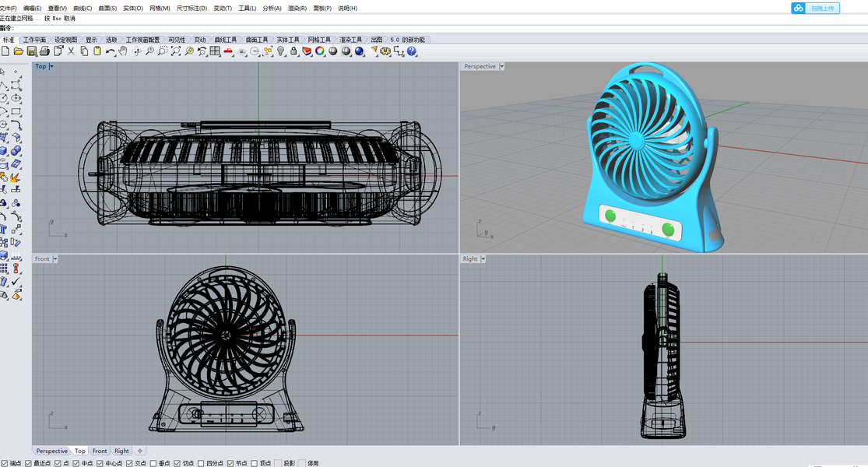Screen dimensions: 868x467
Task: Open the Top viewport title dropdown arrow
Action: [x=51, y=66]
